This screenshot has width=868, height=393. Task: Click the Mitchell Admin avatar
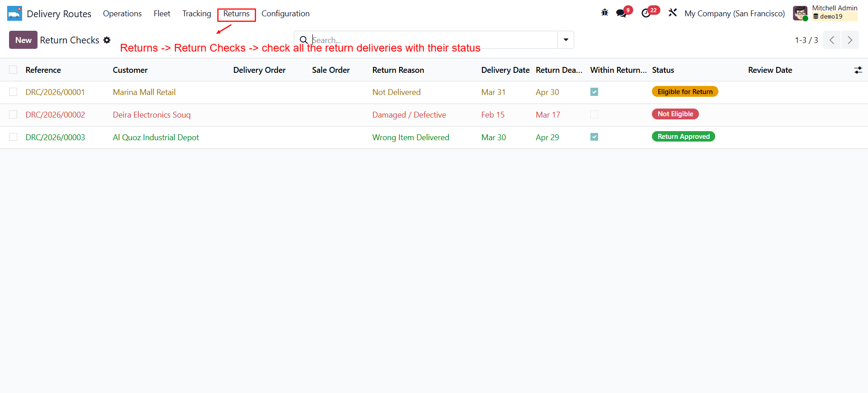click(x=800, y=13)
